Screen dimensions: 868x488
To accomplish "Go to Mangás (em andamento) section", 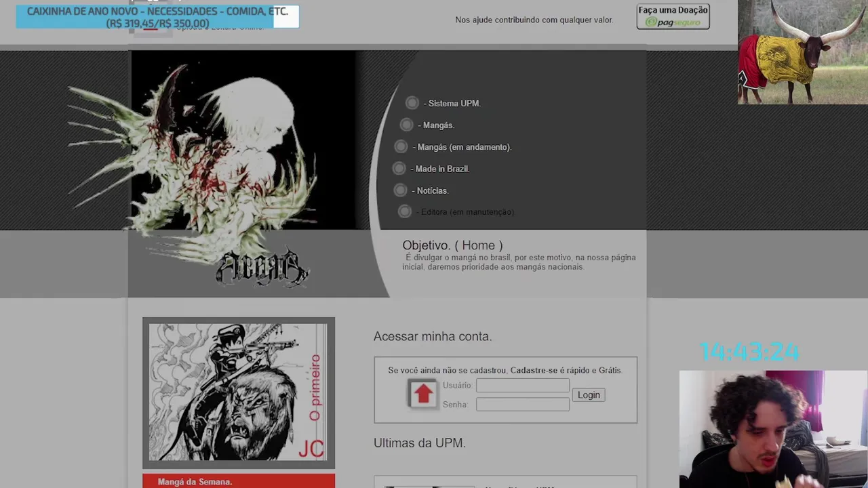I will pyautogui.click(x=462, y=147).
